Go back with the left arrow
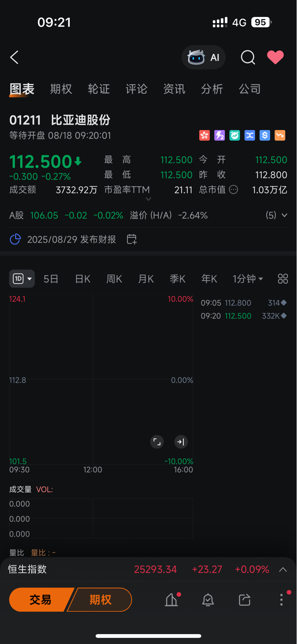297x644 pixels. click(14, 57)
